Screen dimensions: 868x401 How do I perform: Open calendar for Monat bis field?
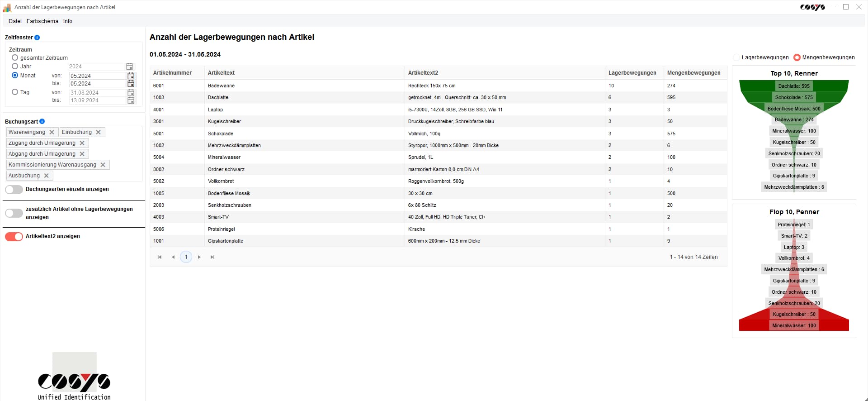coord(131,83)
